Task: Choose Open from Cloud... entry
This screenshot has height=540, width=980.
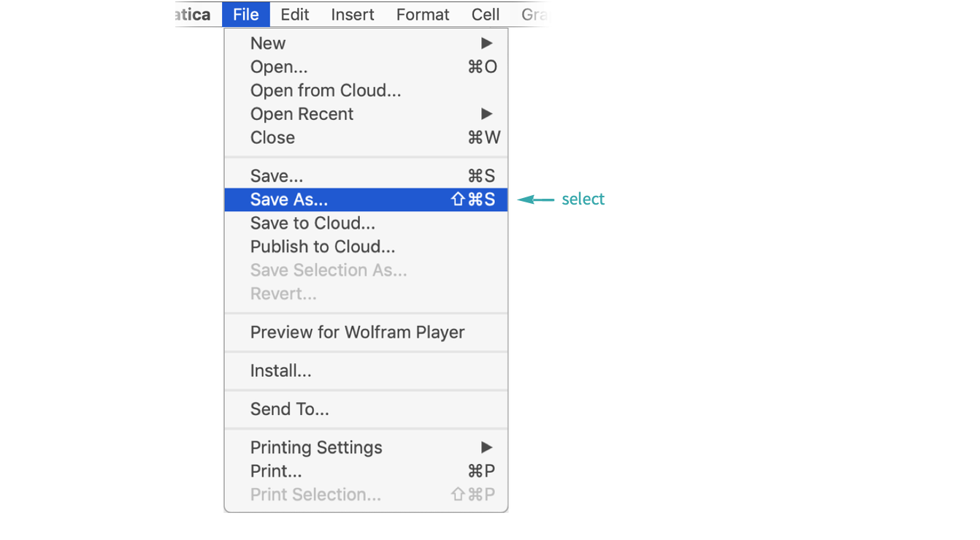Action: click(x=366, y=91)
